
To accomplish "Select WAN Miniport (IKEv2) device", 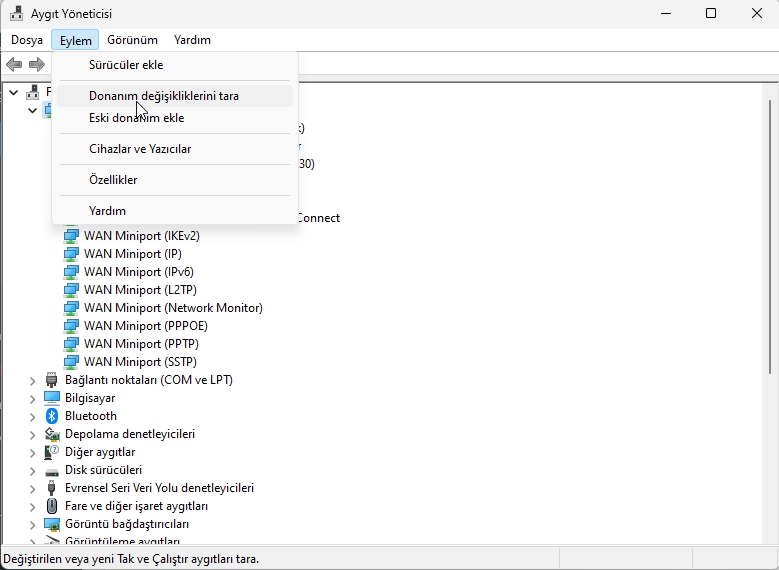I will 142,236.
